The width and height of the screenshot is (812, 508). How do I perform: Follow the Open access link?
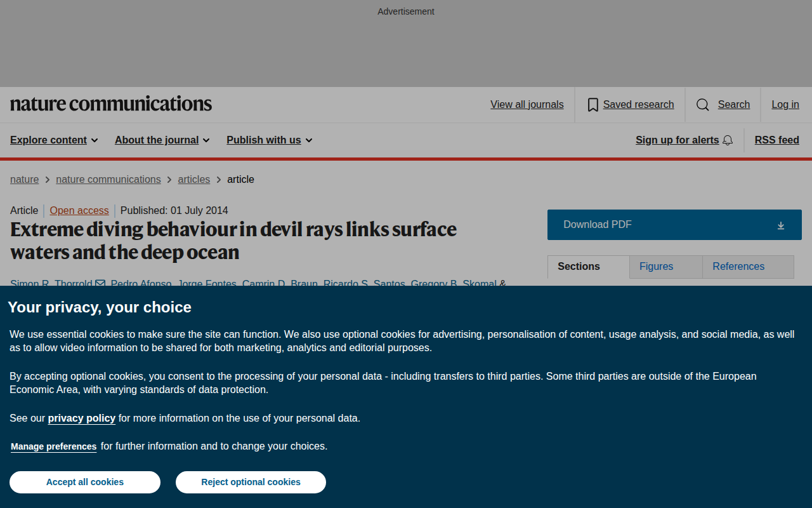click(x=79, y=211)
